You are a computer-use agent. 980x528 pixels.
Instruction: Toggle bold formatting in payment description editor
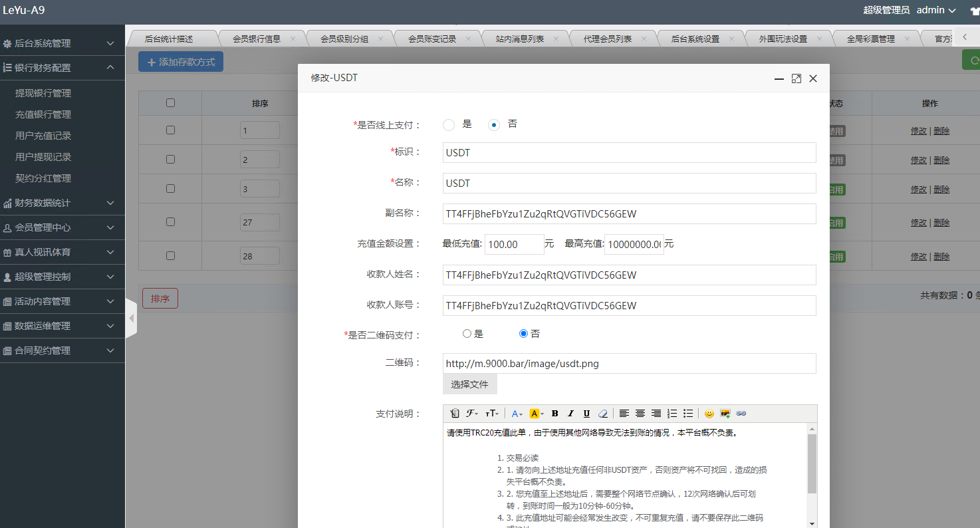coord(554,414)
